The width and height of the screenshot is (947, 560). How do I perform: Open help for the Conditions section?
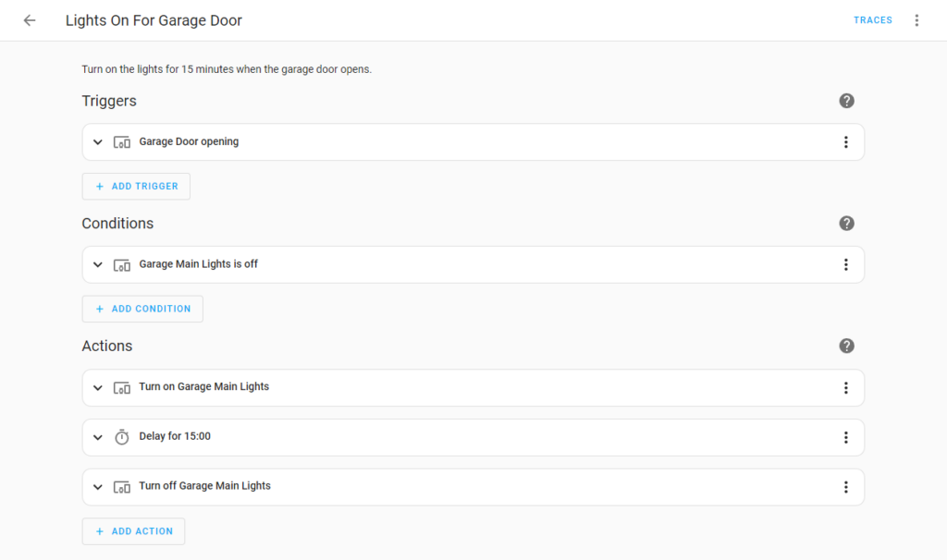click(846, 224)
